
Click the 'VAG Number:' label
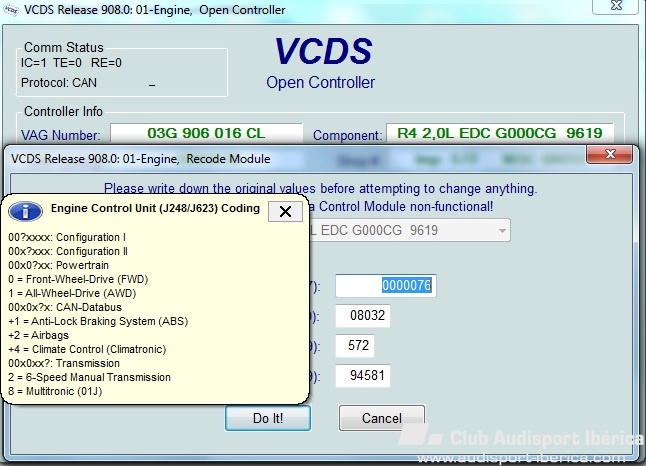pos(61,135)
